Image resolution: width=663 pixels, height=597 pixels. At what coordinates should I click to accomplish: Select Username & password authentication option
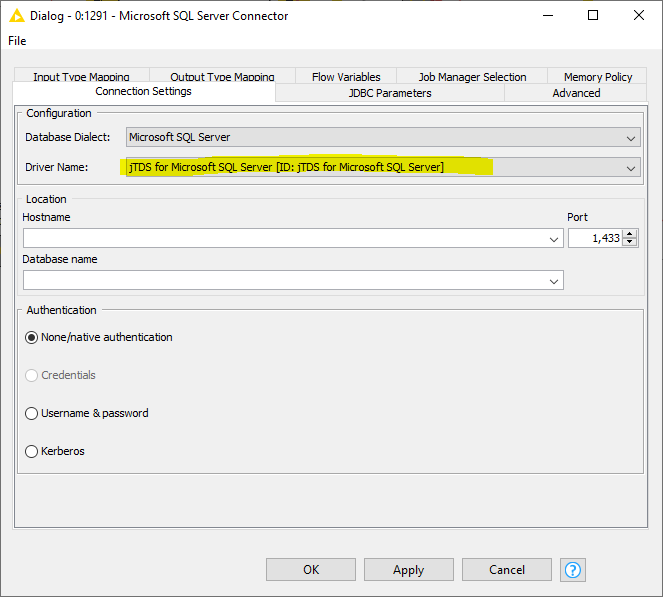coord(32,413)
